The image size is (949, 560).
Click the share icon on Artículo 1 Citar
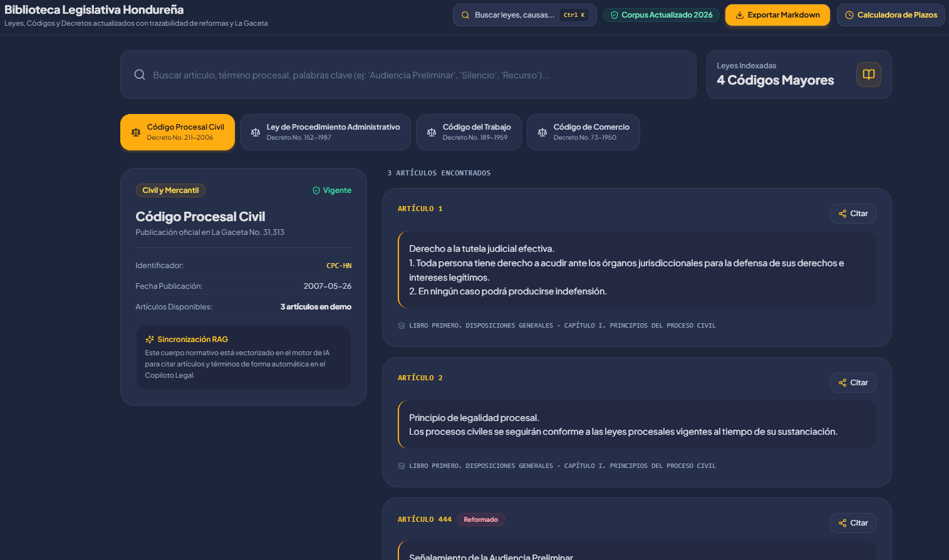[843, 214]
